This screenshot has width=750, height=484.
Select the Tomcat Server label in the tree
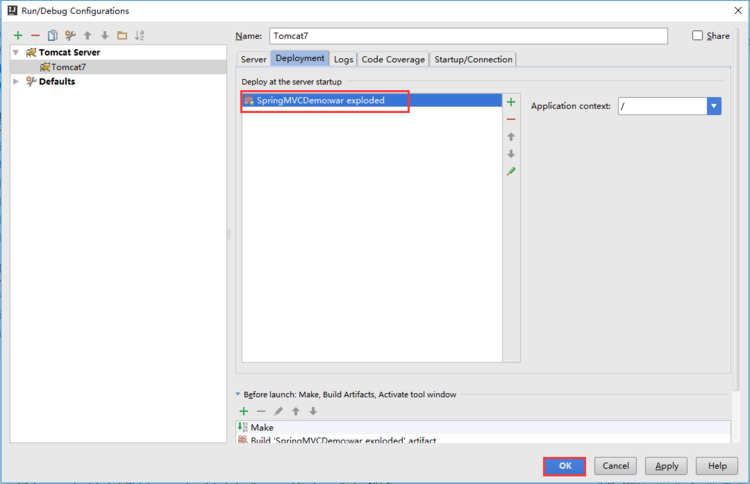point(69,52)
